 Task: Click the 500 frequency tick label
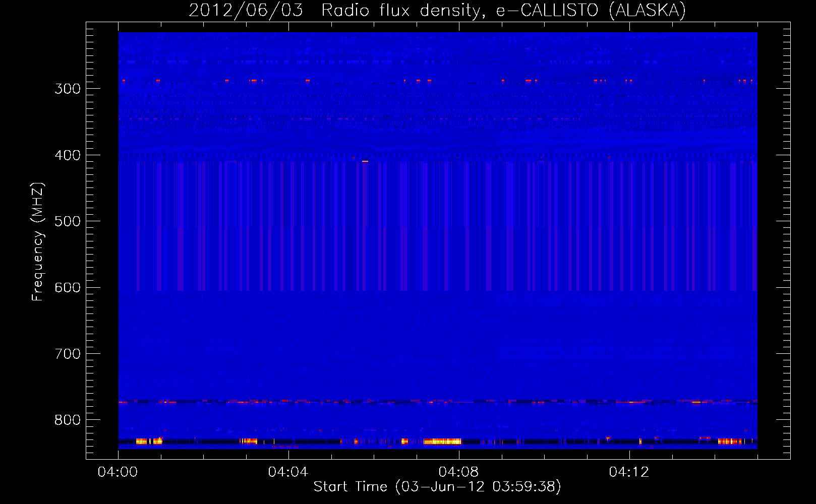point(68,221)
